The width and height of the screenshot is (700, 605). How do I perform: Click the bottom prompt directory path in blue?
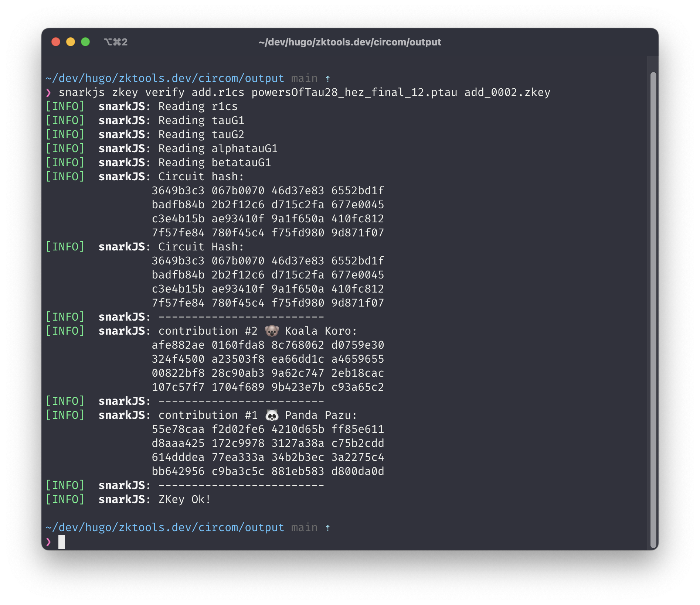point(165,527)
